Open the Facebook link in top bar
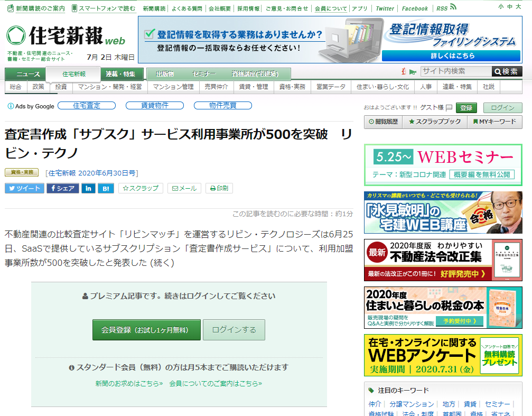Image resolution: width=532 pixels, height=416 pixels. 415,8
